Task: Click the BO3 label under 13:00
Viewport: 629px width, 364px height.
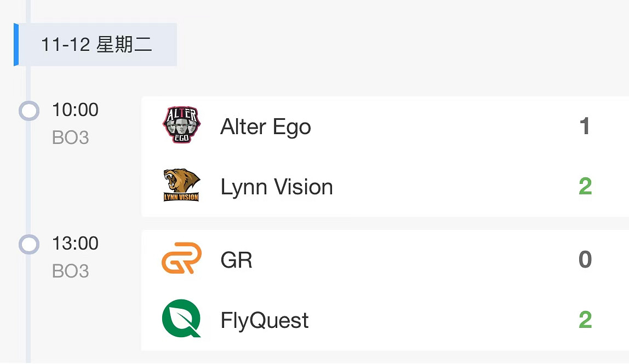Action: point(70,271)
